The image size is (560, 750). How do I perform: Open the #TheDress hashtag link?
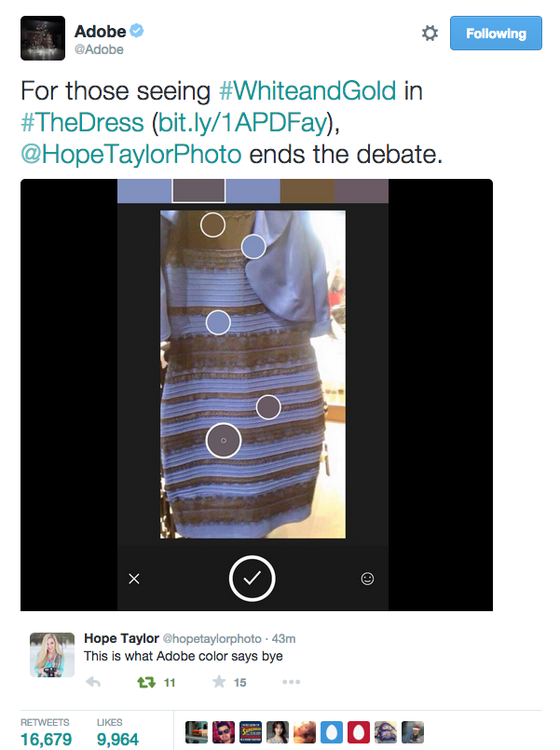pyautogui.click(x=82, y=122)
